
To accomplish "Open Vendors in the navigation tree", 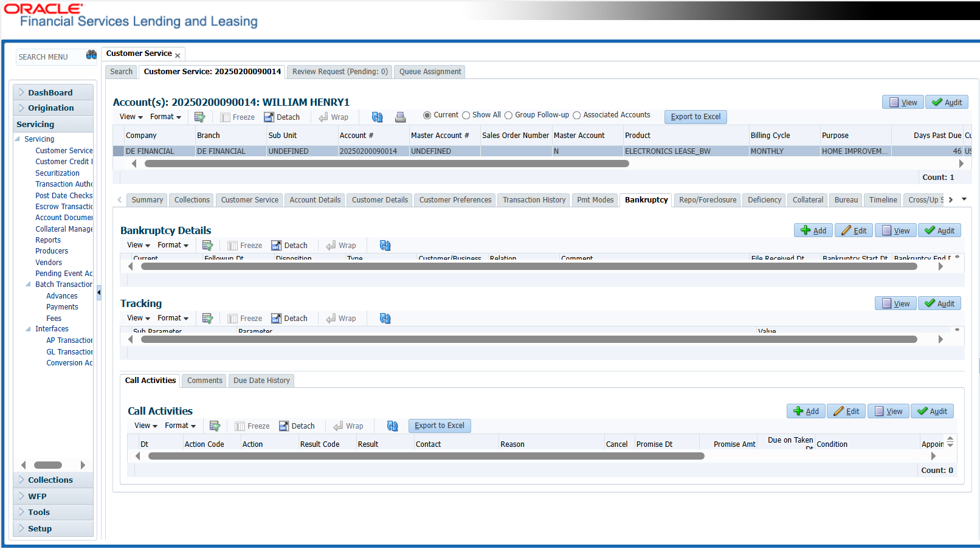I will pos(49,263).
